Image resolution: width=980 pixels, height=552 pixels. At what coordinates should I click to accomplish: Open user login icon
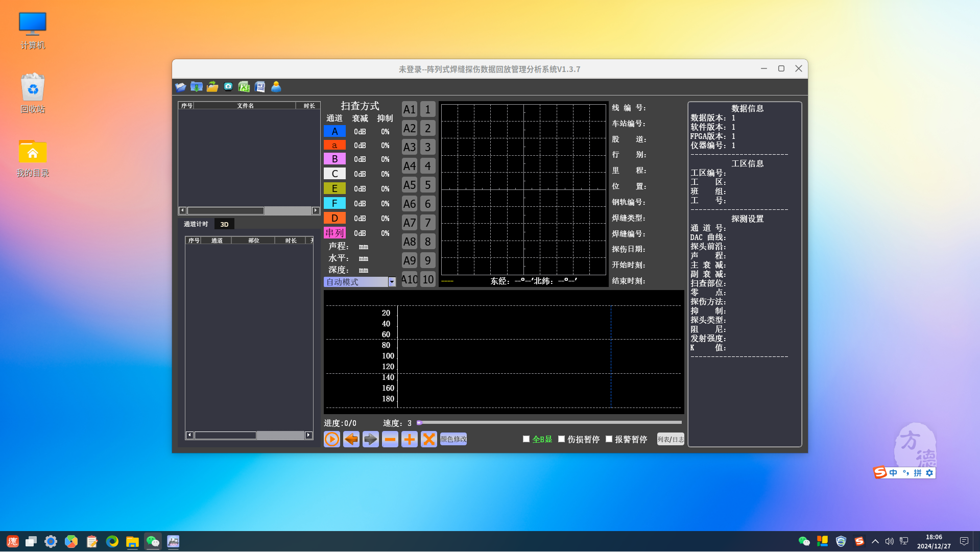click(276, 87)
